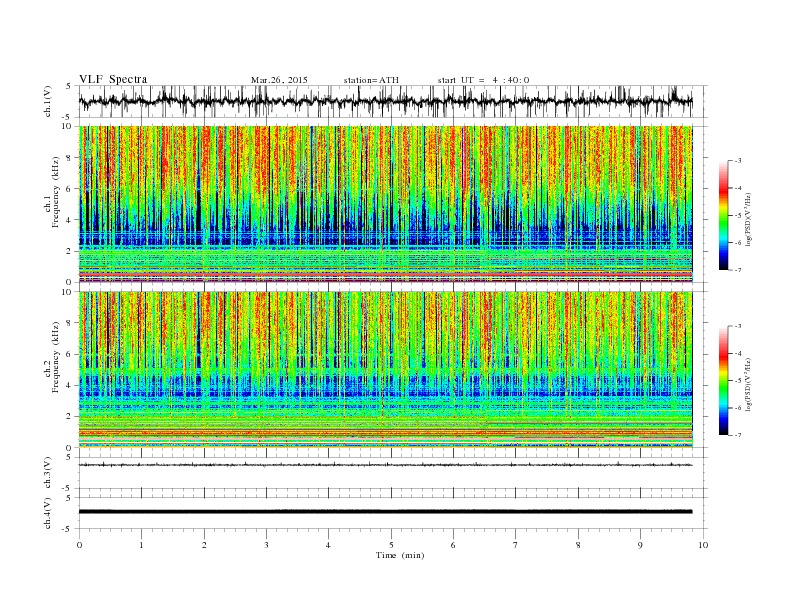Select the date "Mar.26, 2015" in header

(x=279, y=80)
